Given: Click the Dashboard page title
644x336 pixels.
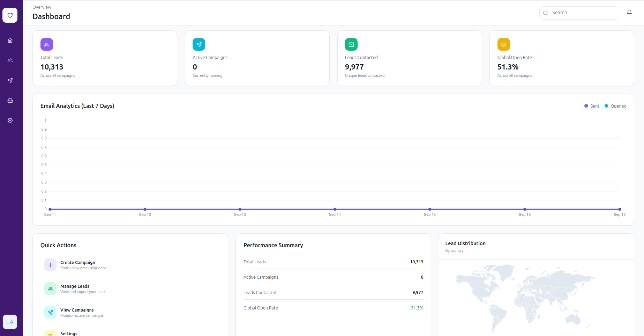Looking at the screenshot, I should click(51, 16).
